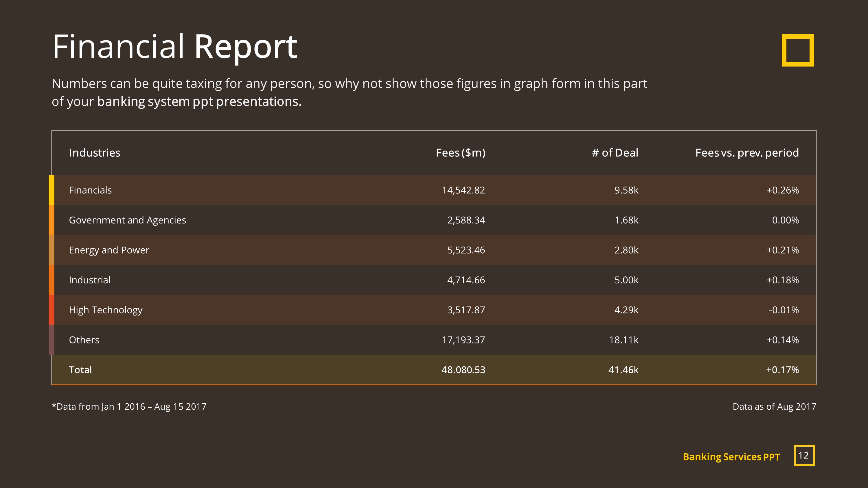The height and width of the screenshot is (488, 868).
Task: Click the yellow square logo icon
Action: point(798,50)
